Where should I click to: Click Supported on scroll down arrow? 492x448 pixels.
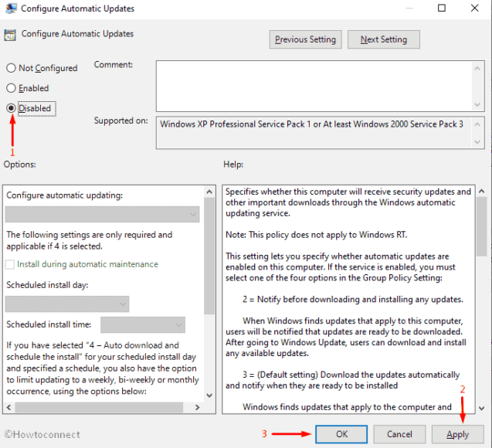pyautogui.click(x=477, y=142)
